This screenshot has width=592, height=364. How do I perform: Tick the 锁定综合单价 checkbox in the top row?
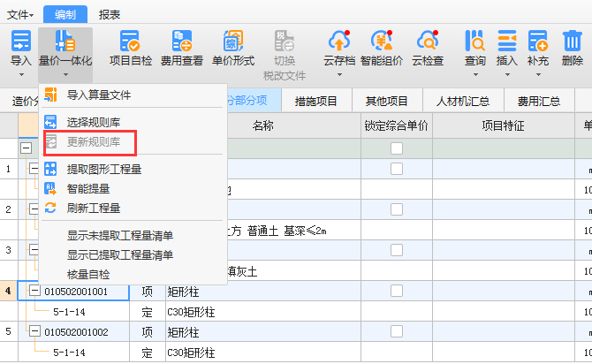click(x=397, y=148)
